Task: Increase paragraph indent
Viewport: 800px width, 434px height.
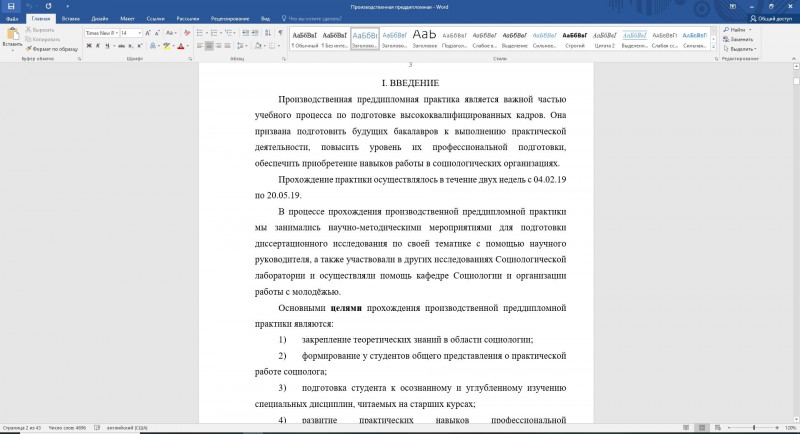Action: coord(255,33)
